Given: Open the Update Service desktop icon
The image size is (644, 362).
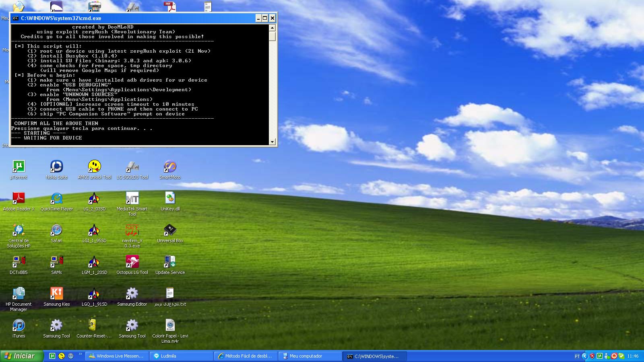Looking at the screenshot, I should coord(170,265).
